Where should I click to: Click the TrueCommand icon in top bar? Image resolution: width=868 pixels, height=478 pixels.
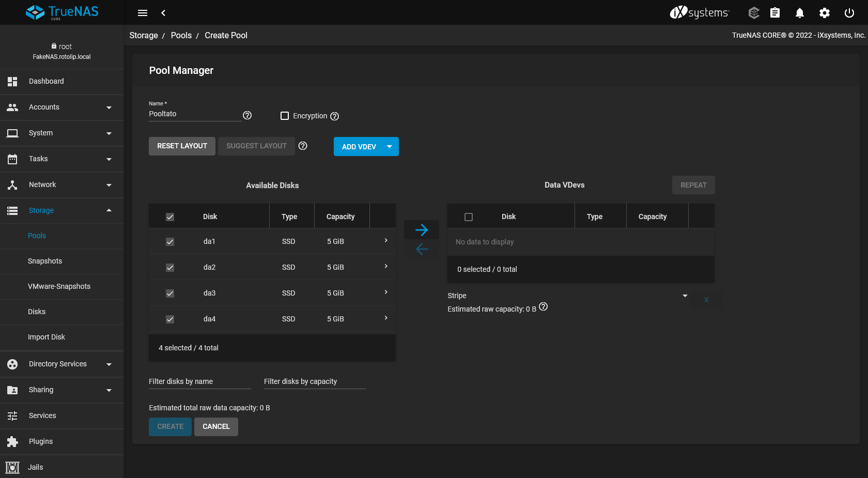tap(754, 13)
